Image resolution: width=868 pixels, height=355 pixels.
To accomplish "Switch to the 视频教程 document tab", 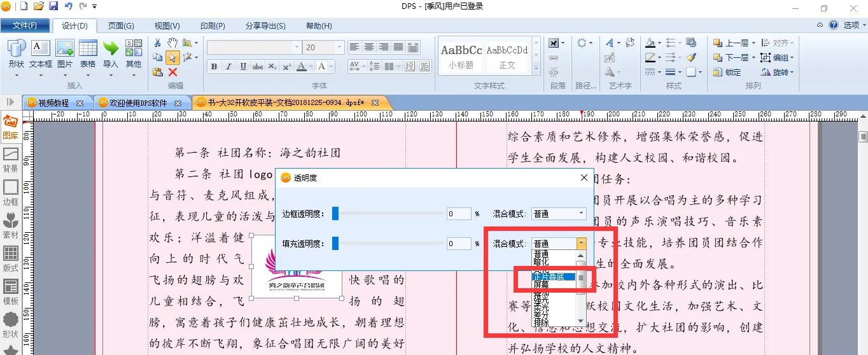I will coord(53,102).
